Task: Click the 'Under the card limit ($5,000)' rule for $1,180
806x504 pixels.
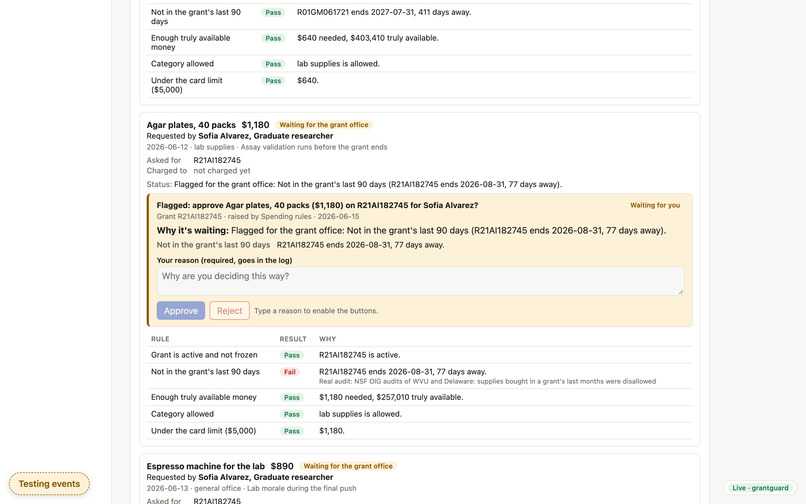Action: pos(204,431)
